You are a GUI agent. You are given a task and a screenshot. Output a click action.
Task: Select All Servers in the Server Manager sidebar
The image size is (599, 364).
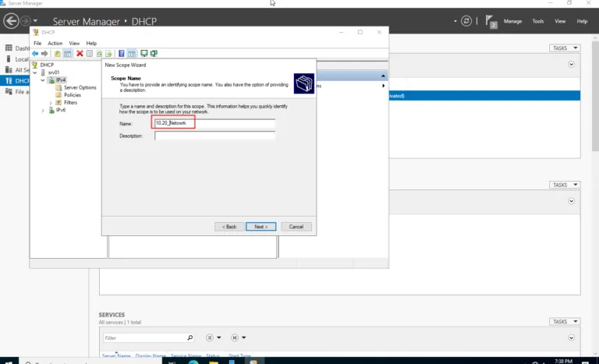pyautogui.click(x=17, y=70)
